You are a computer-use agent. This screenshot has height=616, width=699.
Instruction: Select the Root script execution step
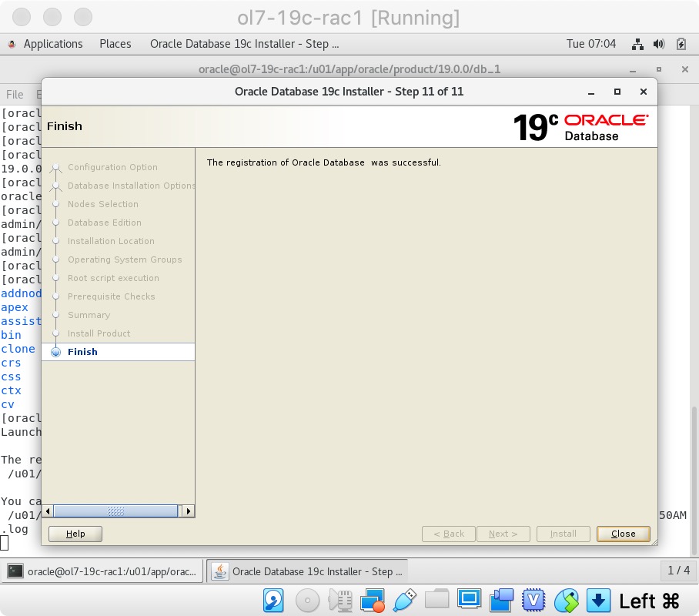point(113,278)
